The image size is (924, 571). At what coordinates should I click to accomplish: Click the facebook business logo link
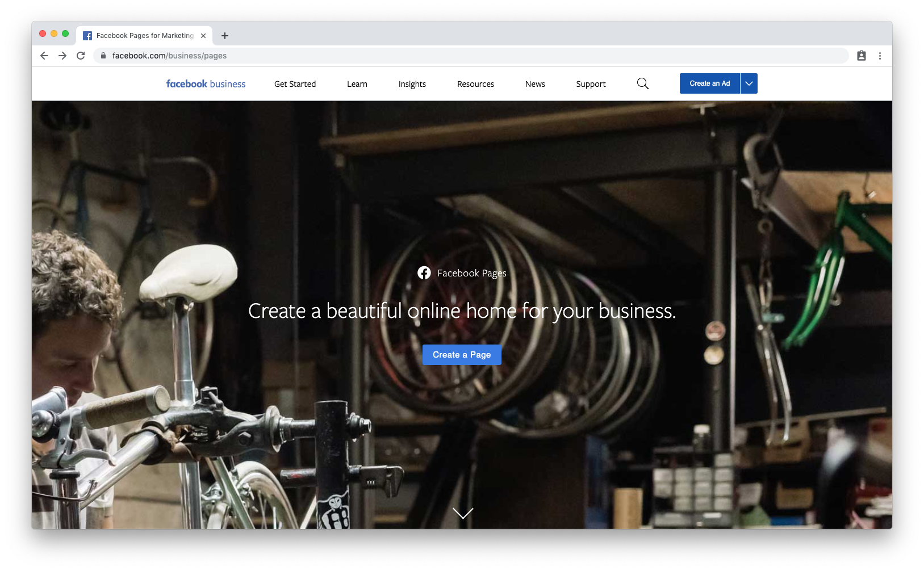206,84
